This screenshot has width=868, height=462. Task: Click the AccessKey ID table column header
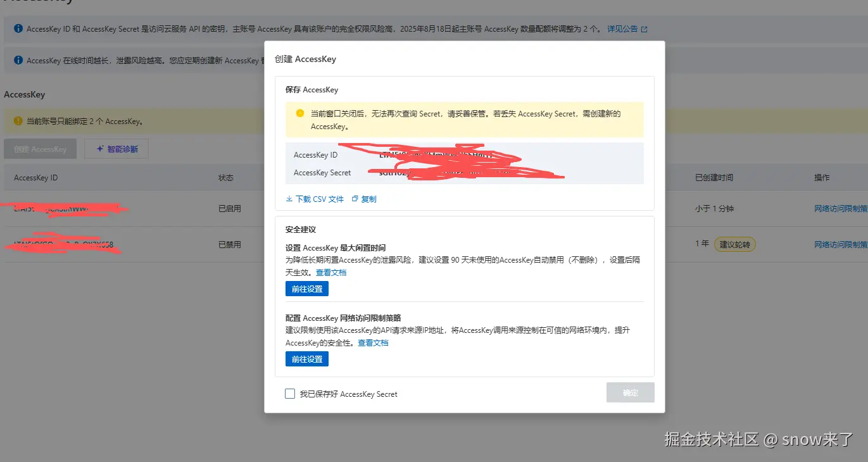(36, 178)
